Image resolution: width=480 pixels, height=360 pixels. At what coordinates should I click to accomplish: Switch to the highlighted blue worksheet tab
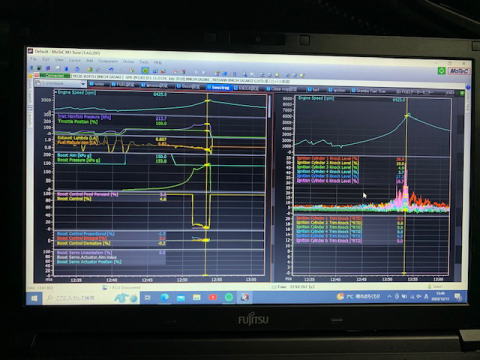click(x=220, y=88)
